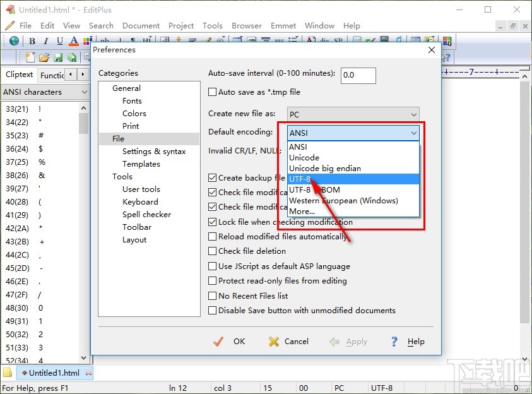Screen dimensions: 532x394
Task: Click the Apply button
Action: tap(348, 342)
